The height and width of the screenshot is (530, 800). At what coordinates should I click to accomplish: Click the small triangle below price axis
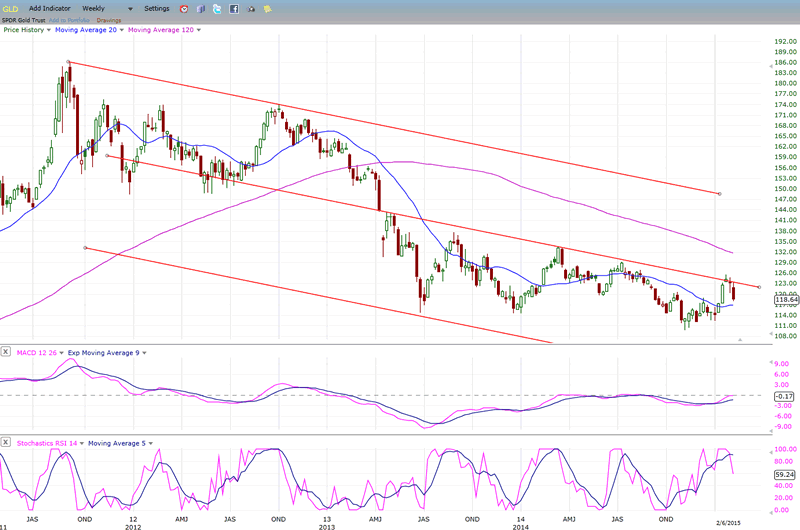point(740,341)
